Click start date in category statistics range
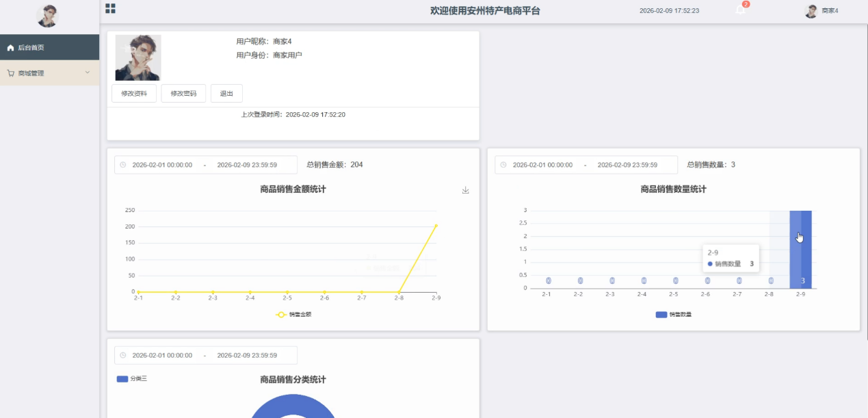868x418 pixels. pos(162,355)
